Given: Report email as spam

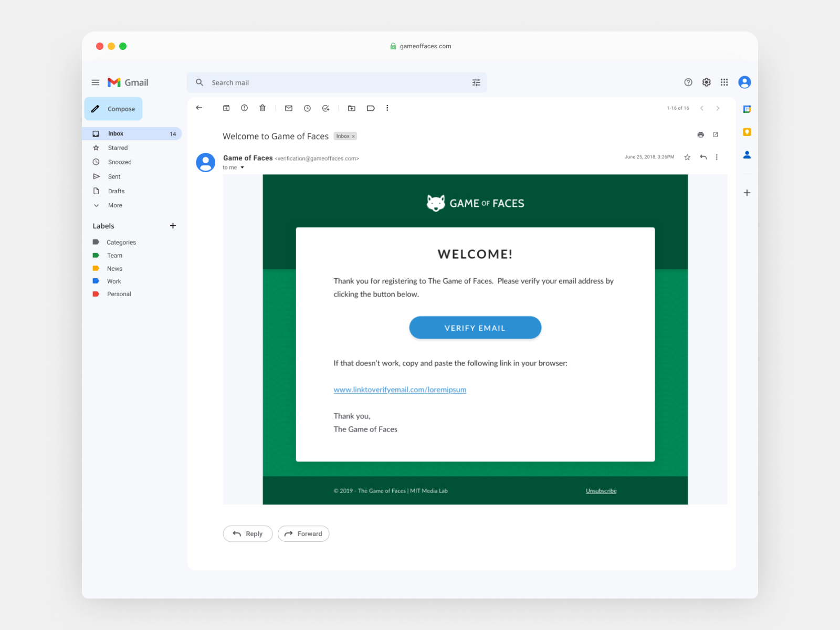Looking at the screenshot, I should 244,108.
